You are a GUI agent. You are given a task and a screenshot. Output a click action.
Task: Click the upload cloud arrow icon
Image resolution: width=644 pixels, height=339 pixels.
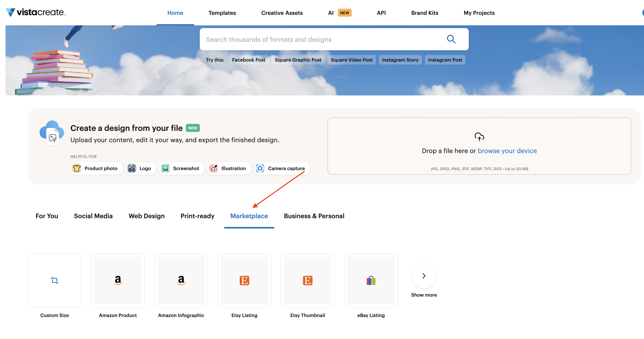pos(479,137)
